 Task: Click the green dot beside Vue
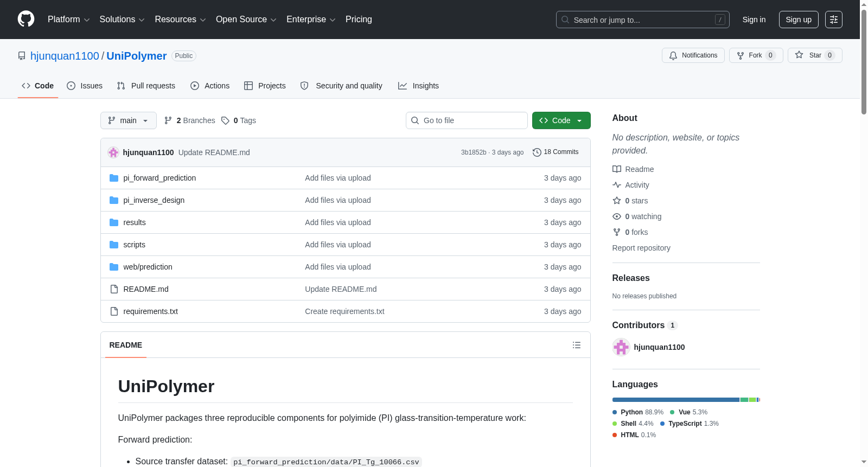(x=672, y=412)
